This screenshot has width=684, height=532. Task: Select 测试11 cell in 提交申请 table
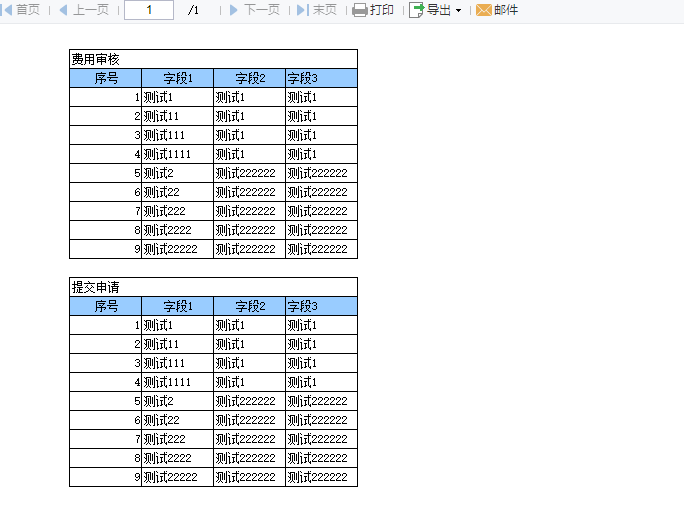coord(178,344)
